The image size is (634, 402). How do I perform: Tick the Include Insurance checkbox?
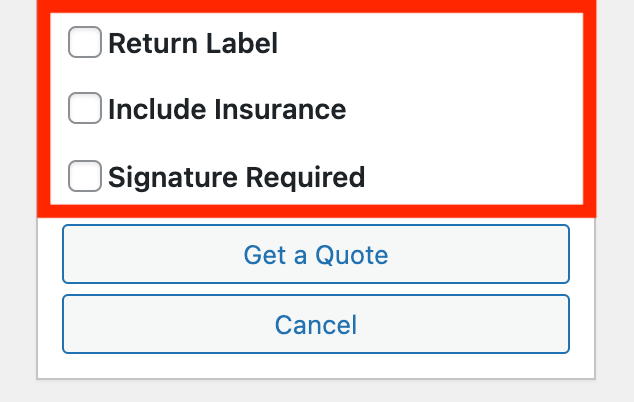[x=85, y=109]
